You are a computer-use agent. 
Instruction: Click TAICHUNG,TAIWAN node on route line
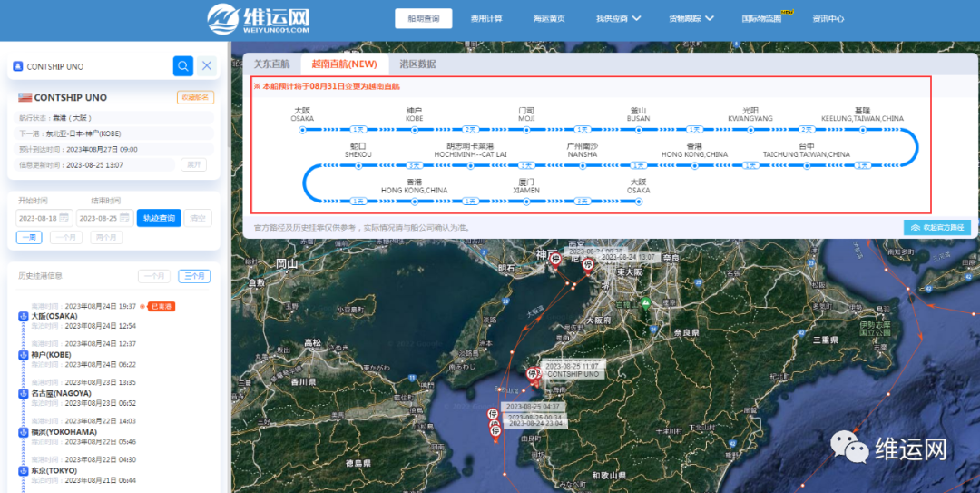(x=807, y=166)
